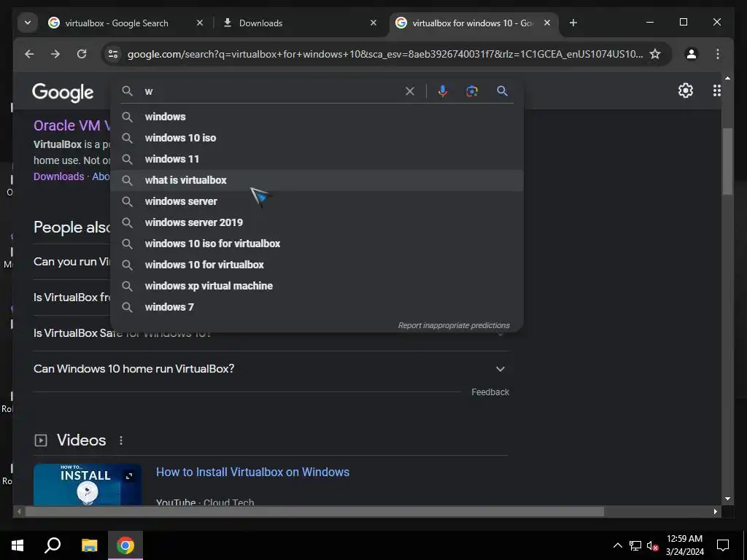Select the virtualbox for windows 10 tab

click(472, 23)
